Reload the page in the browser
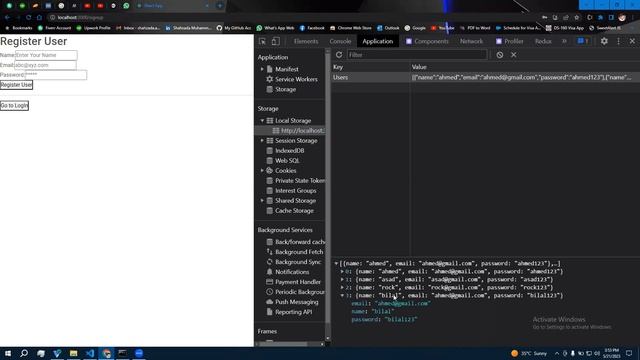The image size is (640, 360). pos(28,18)
